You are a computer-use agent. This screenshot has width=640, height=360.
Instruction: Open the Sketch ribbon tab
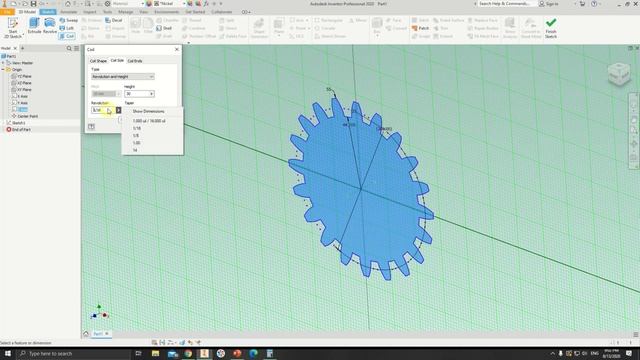coord(48,12)
